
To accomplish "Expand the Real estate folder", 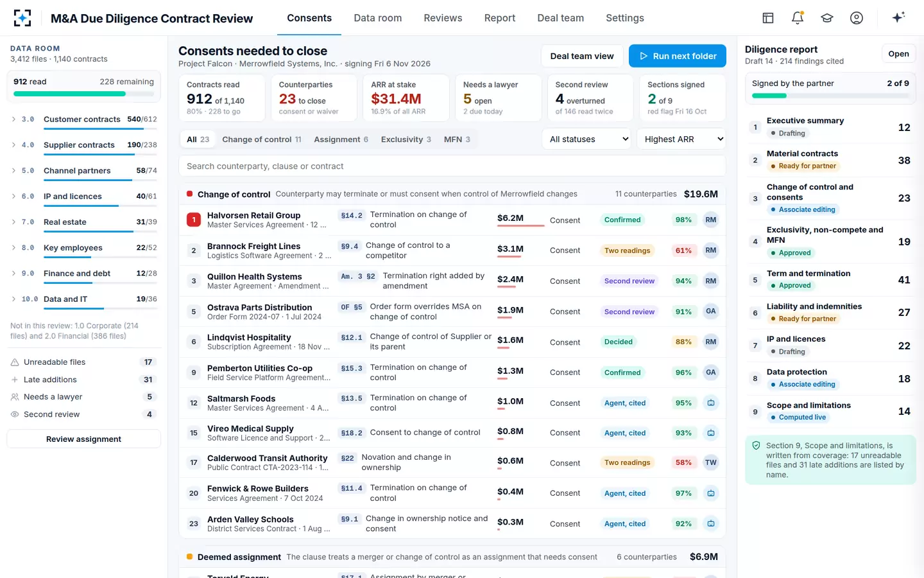I will coord(14,222).
